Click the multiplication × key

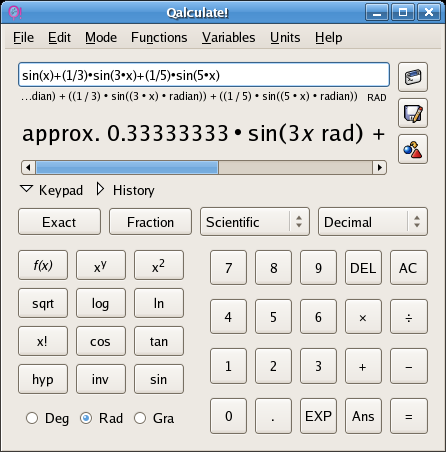[363, 317]
